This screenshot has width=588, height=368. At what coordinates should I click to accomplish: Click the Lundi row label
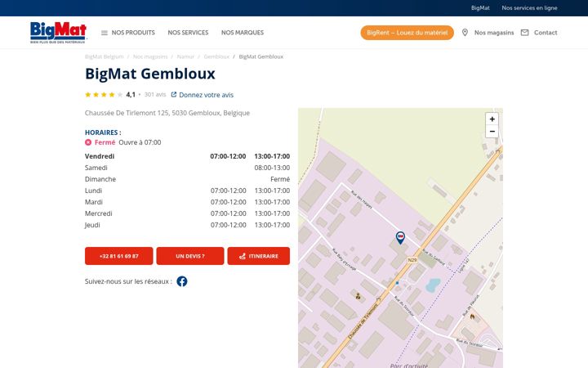(x=93, y=191)
